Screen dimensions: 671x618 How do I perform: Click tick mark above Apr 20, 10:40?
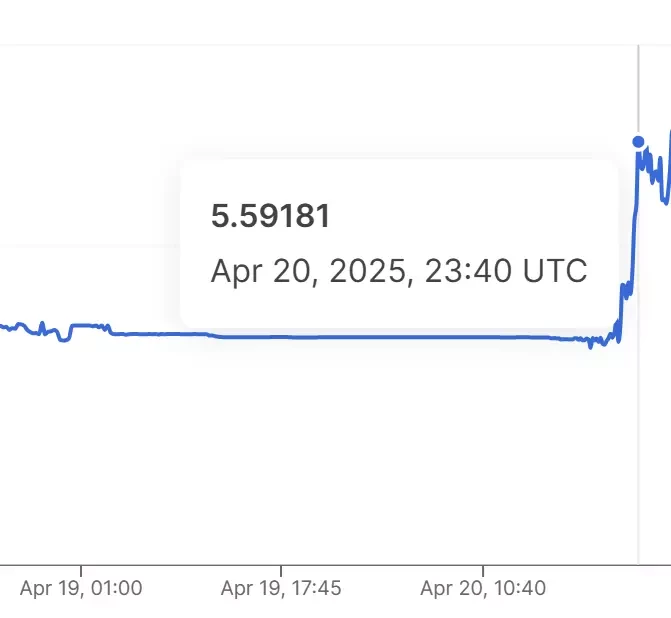[x=483, y=571]
